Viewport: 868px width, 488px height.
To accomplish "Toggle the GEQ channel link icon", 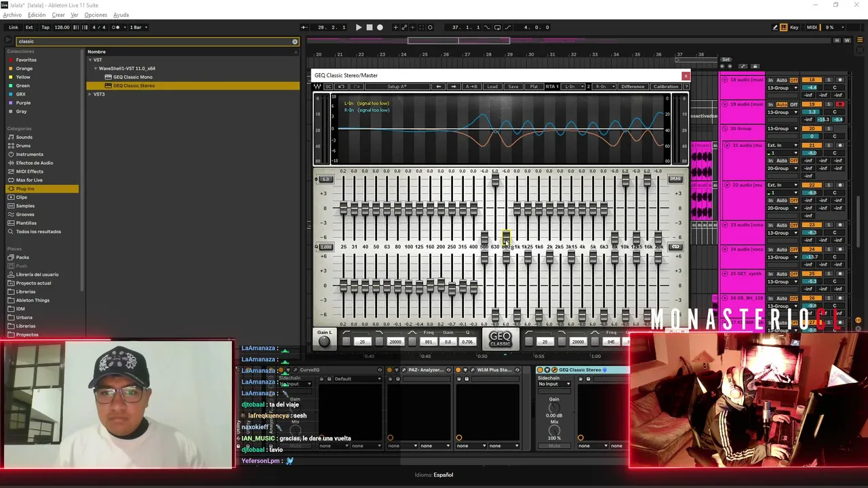I will tap(675, 247).
